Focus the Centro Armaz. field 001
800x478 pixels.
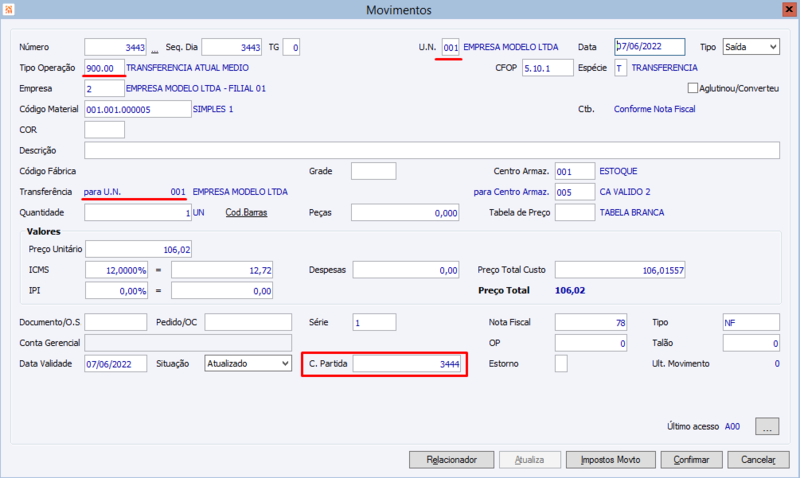coord(574,171)
